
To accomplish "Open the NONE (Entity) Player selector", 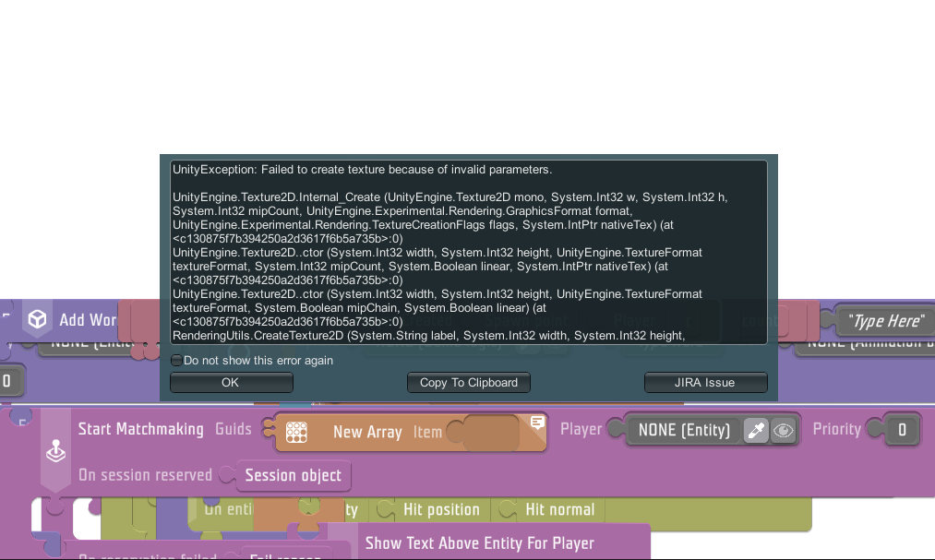I will (684, 430).
